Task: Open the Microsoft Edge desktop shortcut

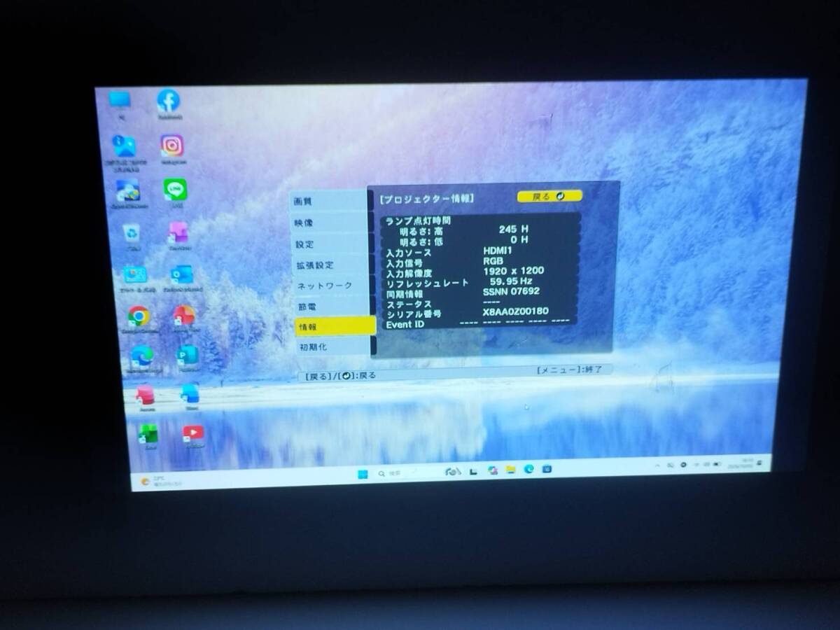Action: pyautogui.click(x=142, y=356)
